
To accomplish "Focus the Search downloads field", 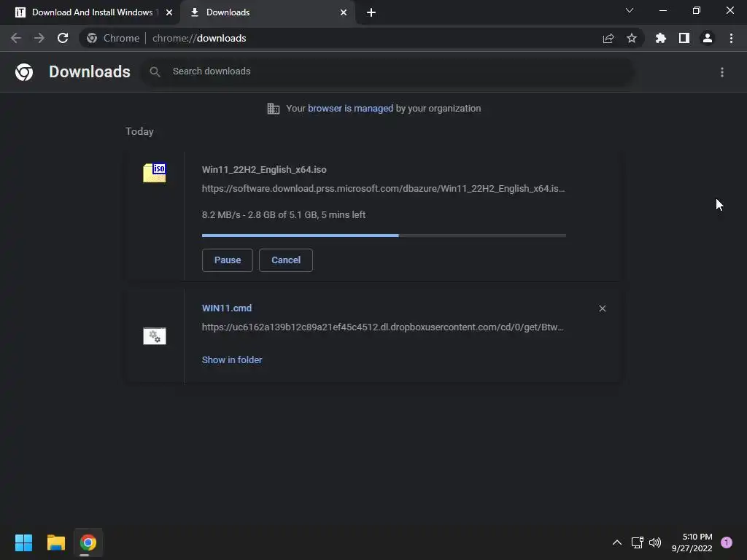I will [387, 72].
